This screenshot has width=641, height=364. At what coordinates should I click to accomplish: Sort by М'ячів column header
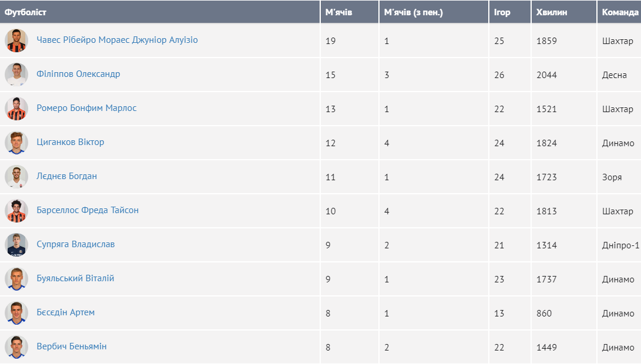pyautogui.click(x=339, y=12)
